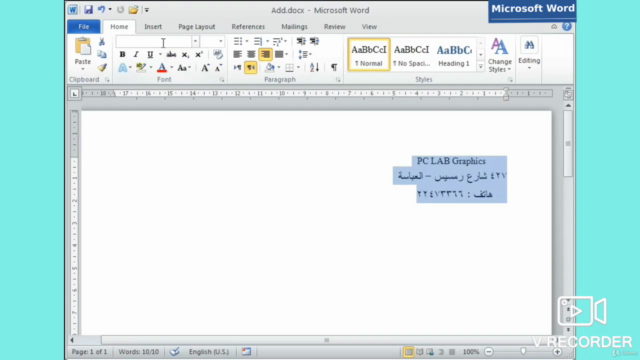
Task: Clear formatting with the eraser icon
Action: [x=218, y=54]
